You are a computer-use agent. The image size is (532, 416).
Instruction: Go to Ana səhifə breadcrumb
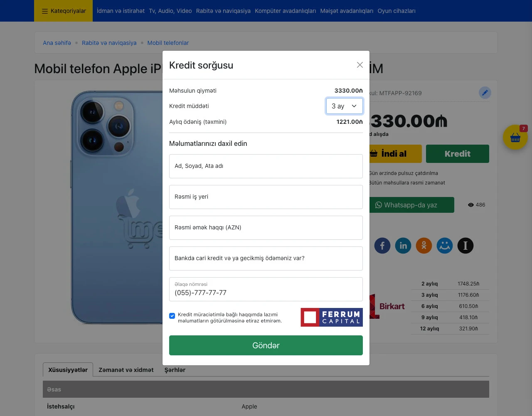[x=57, y=43]
